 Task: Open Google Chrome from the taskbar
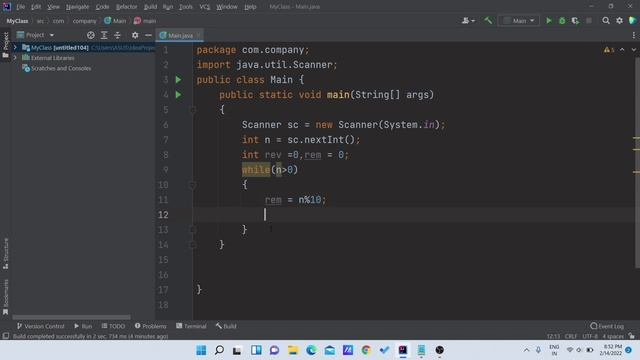click(366, 350)
